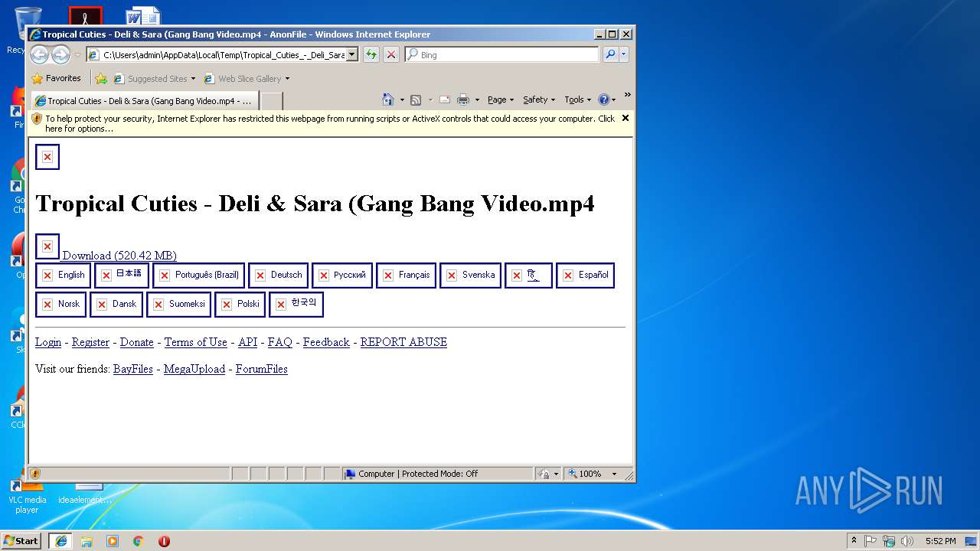Open recent pages dropdown next to Forward
The image size is (980, 551).
pos(77,55)
